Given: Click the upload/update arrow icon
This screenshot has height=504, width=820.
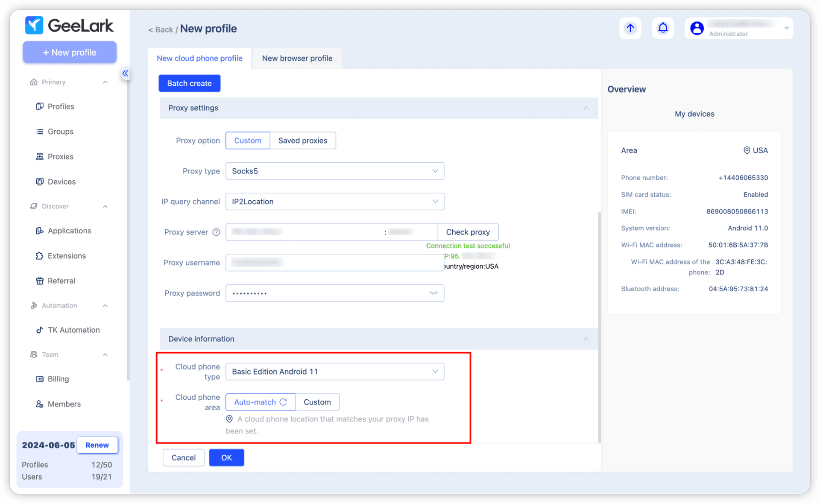Looking at the screenshot, I should click(631, 27).
